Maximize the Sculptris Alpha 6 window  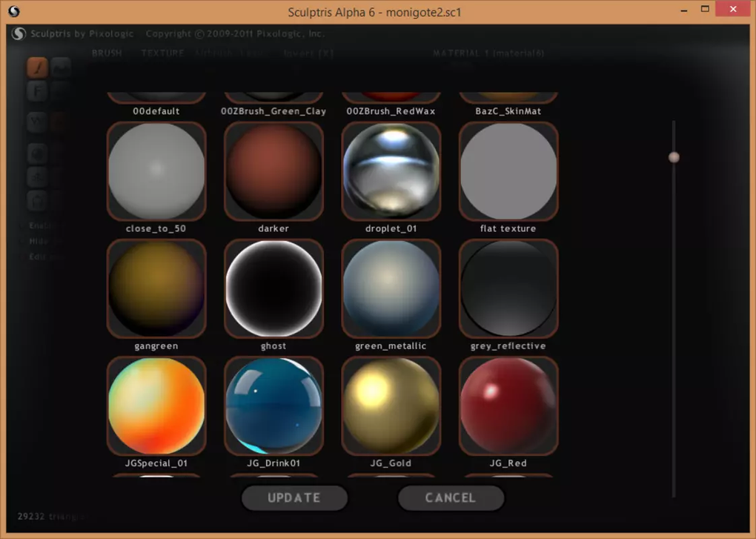705,9
